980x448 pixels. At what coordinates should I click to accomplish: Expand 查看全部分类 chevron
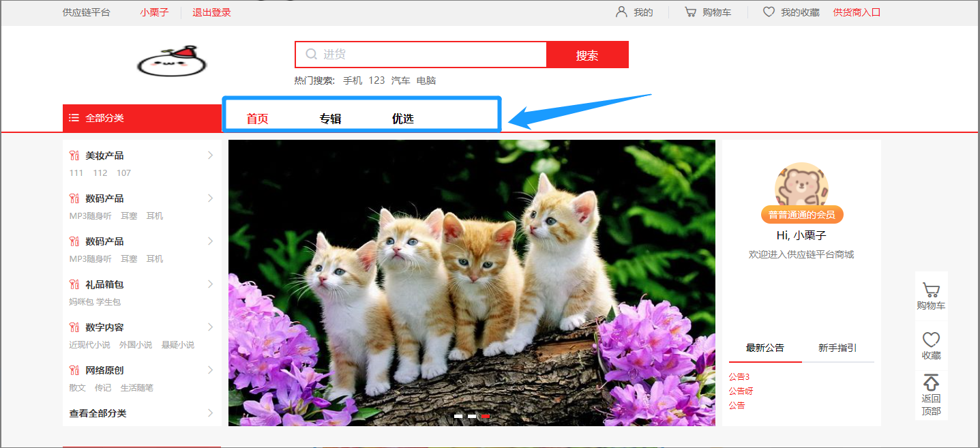[210, 413]
